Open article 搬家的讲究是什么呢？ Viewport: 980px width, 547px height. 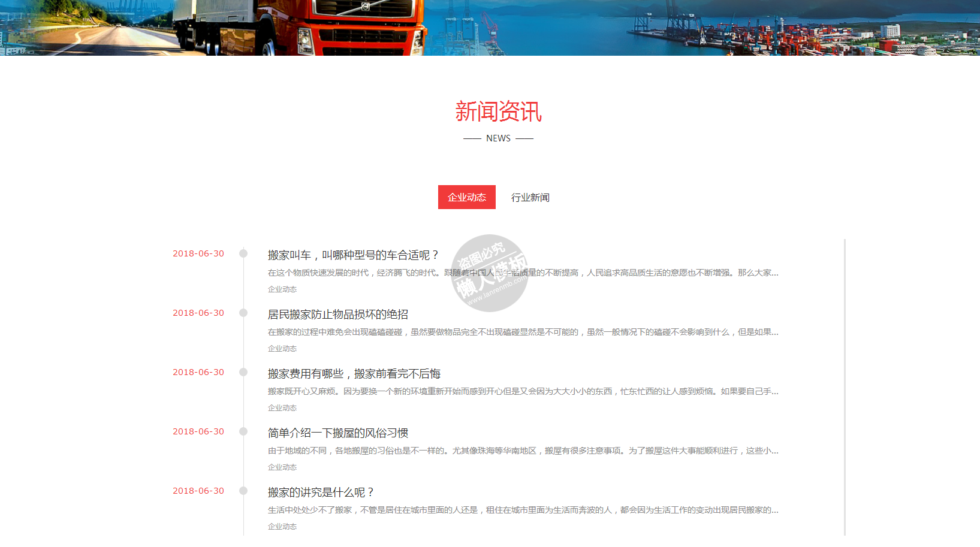321,492
